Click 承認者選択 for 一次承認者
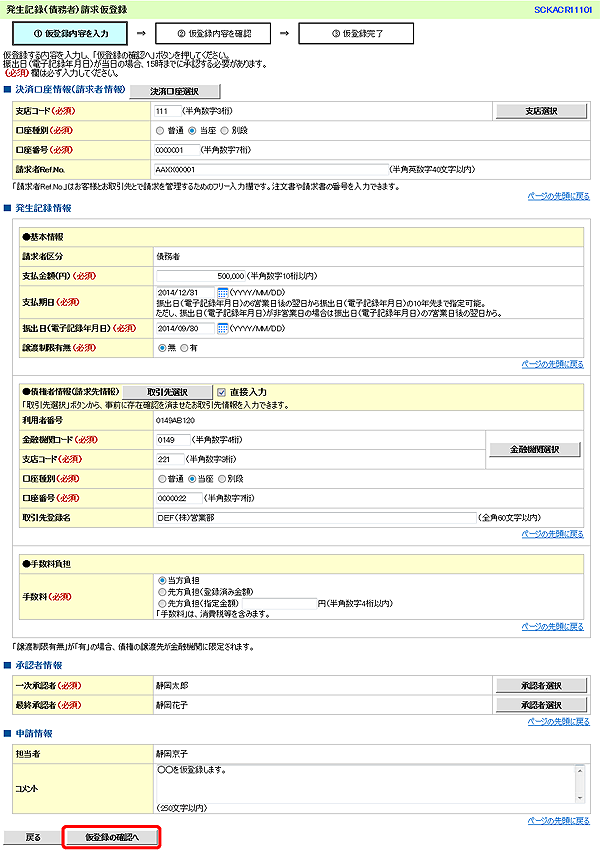The height and width of the screenshot is (853, 600). tap(541, 685)
